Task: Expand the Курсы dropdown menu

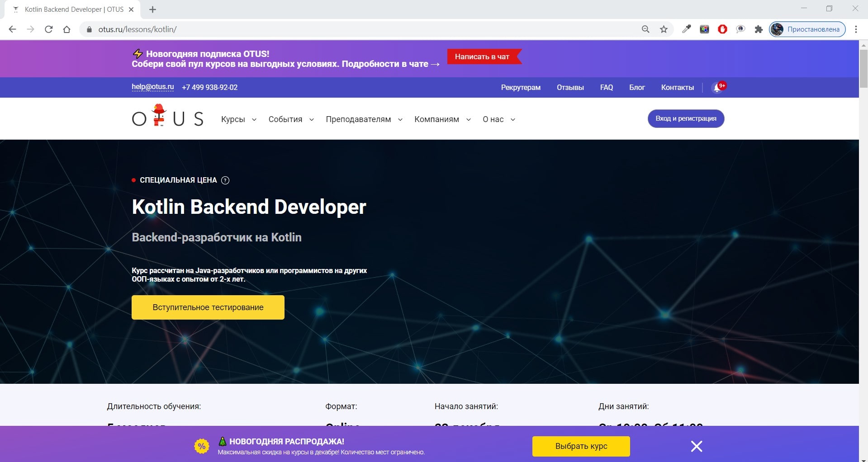Action: point(238,119)
